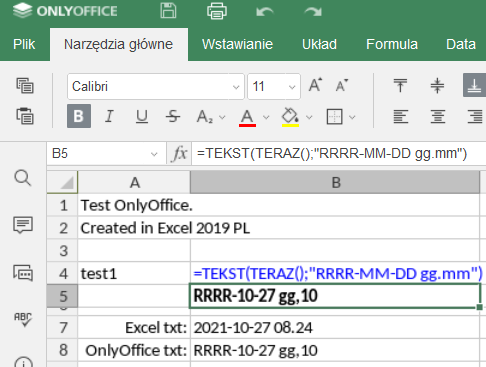This screenshot has height=367, width=486.
Task: Select cell with 'Test OnlyOffice.'
Action: [x=134, y=205]
